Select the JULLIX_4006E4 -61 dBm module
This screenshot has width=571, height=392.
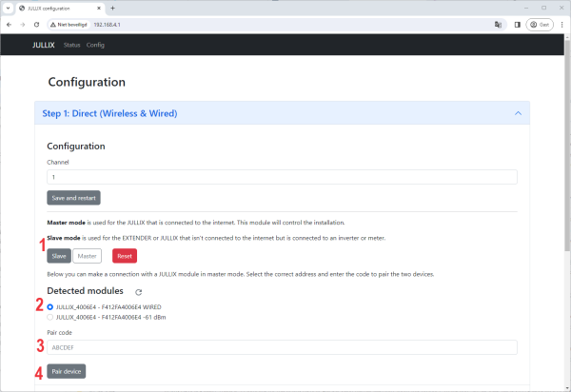point(50,317)
